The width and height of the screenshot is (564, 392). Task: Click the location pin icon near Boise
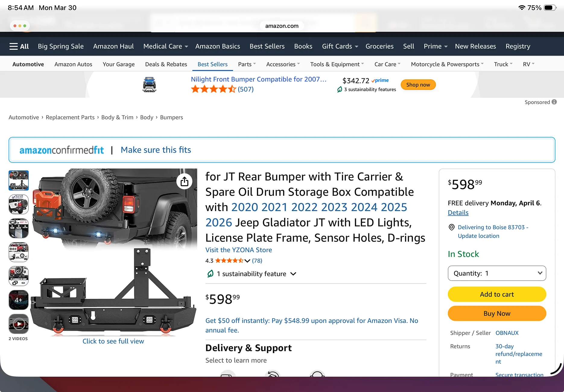point(452,227)
